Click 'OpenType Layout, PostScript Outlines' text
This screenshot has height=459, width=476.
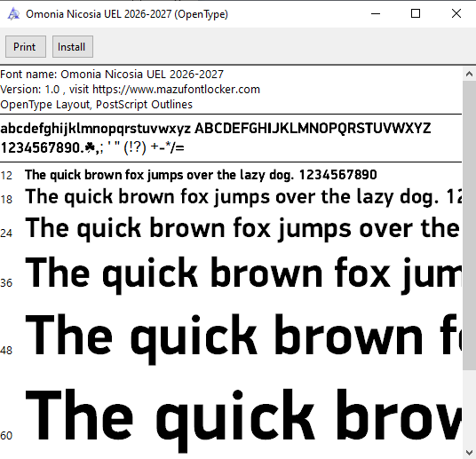96,105
